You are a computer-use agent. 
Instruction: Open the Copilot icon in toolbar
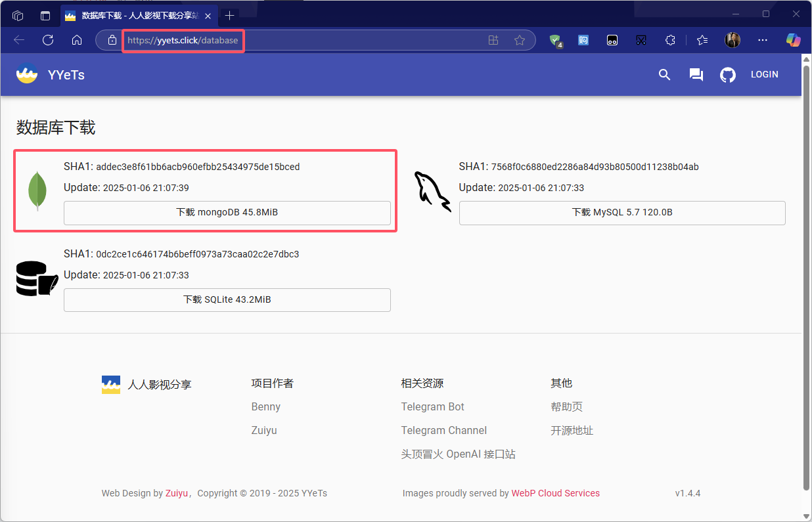pyautogui.click(x=793, y=40)
